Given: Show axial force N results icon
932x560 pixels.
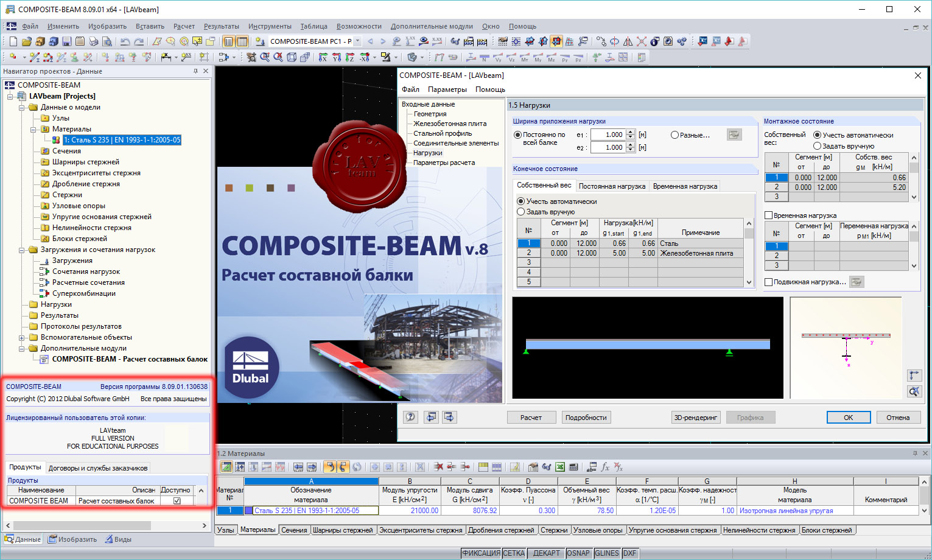Looking at the screenshot, I should 485,57.
